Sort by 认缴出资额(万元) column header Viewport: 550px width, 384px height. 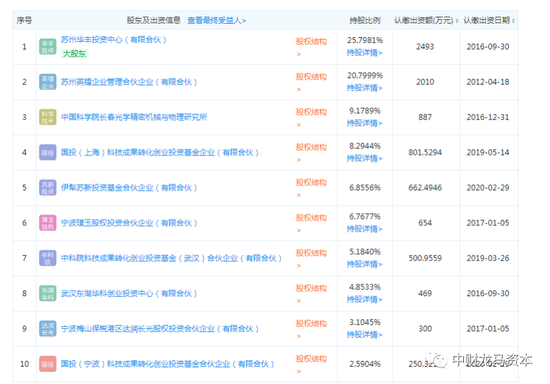click(x=426, y=20)
